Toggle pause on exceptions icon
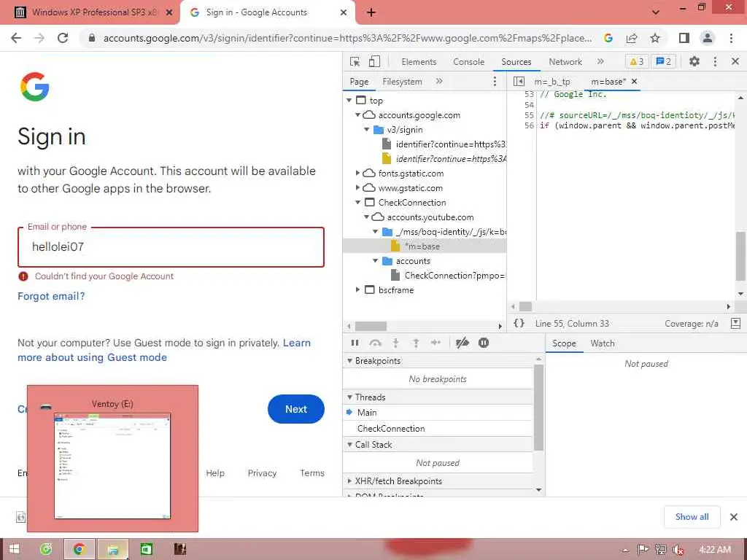Viewport: 747px width, 560px height. (x=483, y=343)
